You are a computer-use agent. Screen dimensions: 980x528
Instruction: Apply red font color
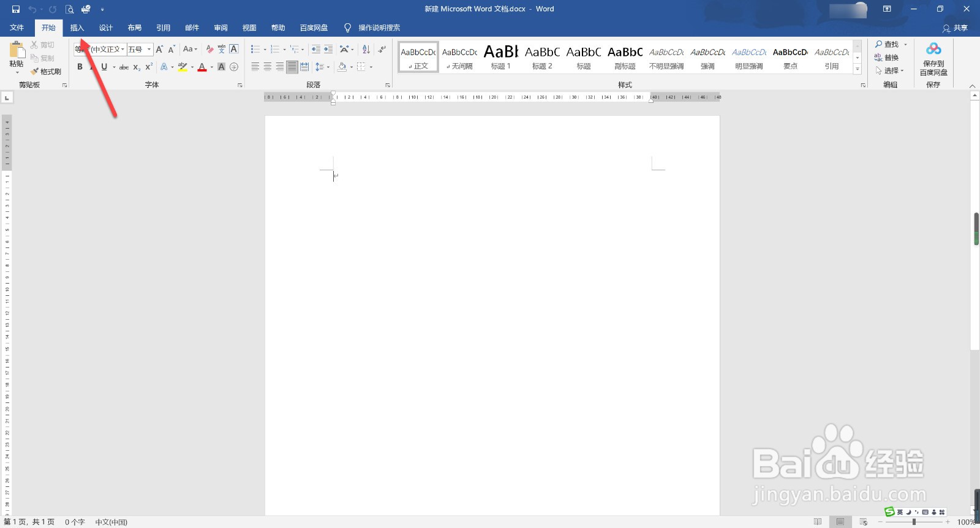click(202, 67)
